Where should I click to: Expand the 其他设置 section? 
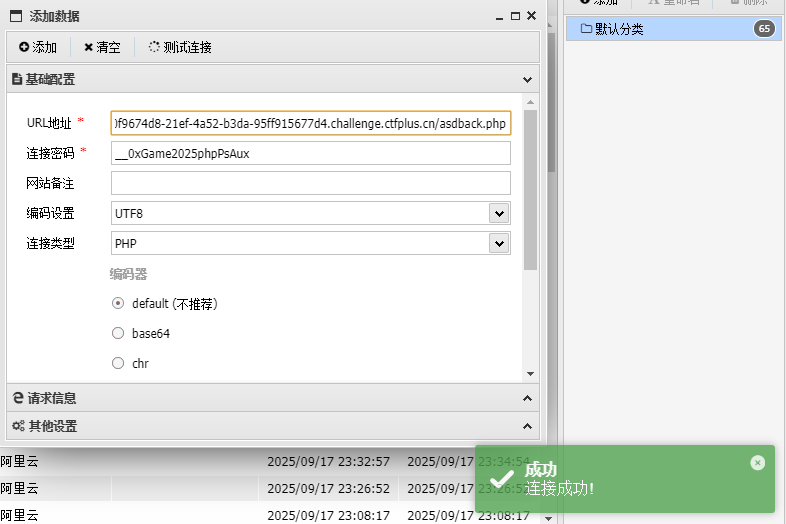[x=272, y=426]
